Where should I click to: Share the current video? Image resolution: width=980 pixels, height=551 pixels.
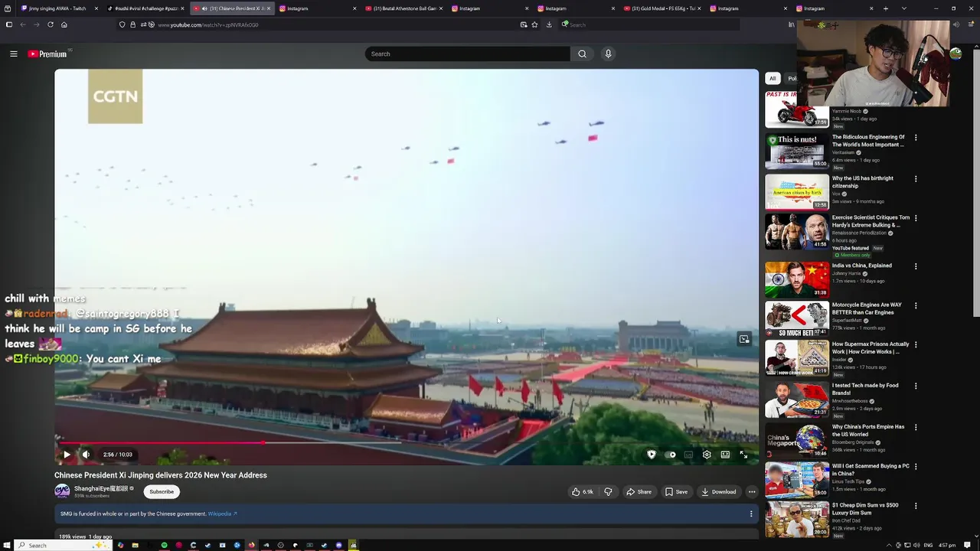[639, 492]
